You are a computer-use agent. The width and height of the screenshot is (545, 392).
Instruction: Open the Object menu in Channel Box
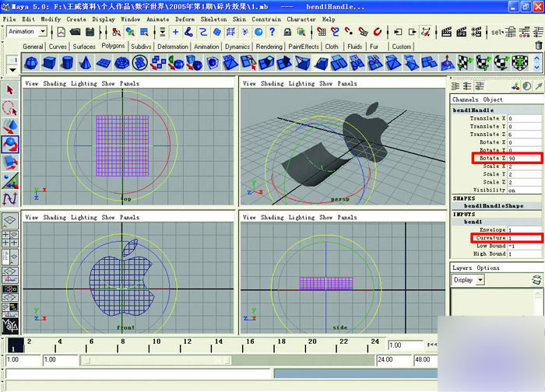pyautogui.click(x=493, y=100)
